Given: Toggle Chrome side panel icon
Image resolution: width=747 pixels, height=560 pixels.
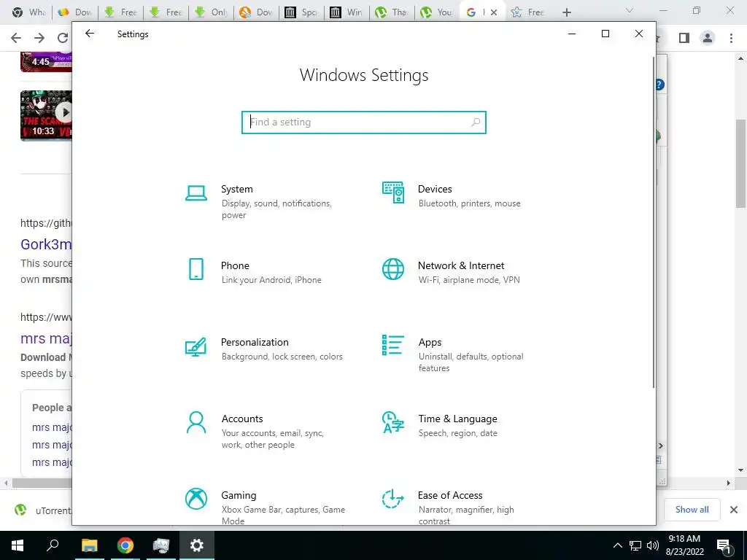Looking at the screenshot, I should click(x=684, y=38).
